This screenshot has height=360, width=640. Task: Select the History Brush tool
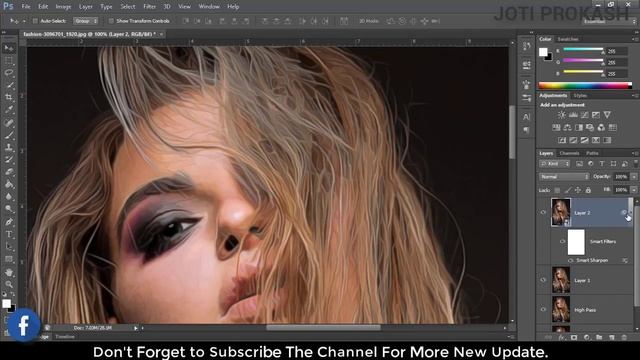pos(9,160)
